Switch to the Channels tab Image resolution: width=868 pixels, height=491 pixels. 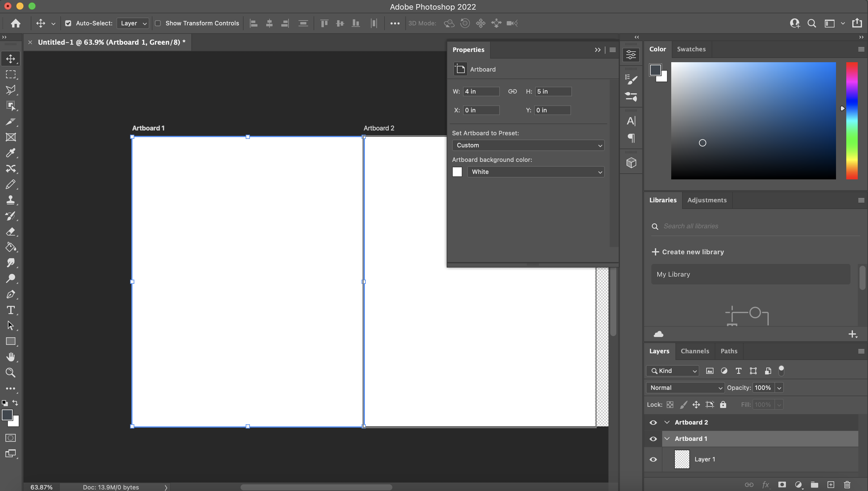pos(695,351)
